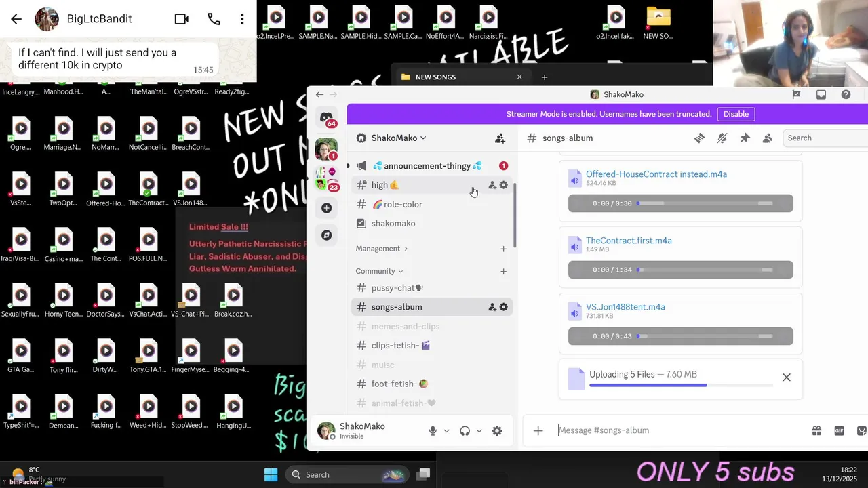868x488 pixels.
Task: Open the Offered-HouseContract instead.m4a file link
Action: (x=656, y=174)
